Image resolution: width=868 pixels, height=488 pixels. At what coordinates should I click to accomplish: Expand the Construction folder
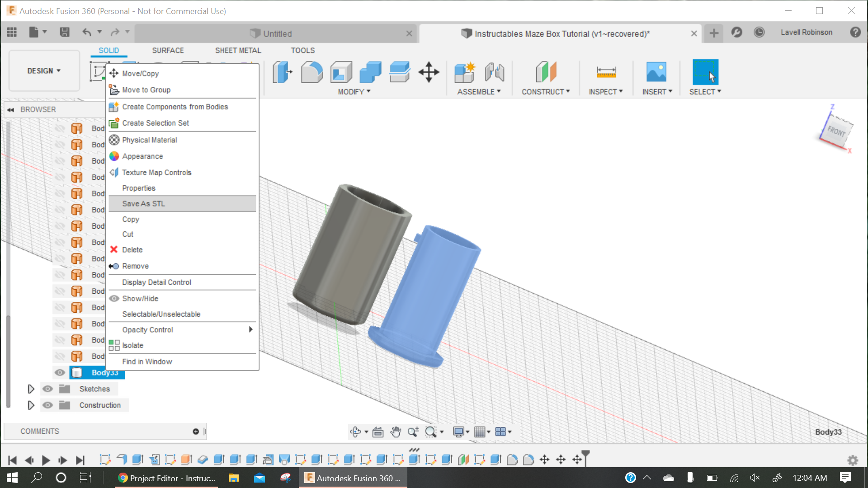pos(31,405)
